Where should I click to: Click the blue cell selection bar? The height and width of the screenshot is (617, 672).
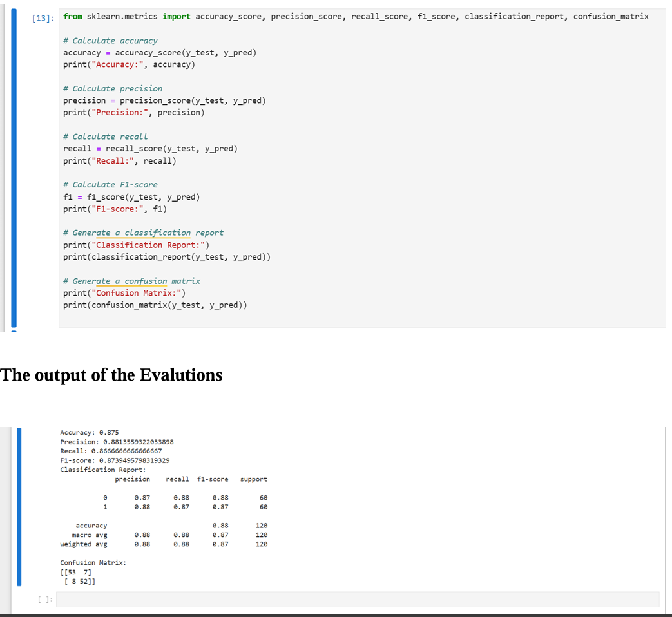click(14, 161)
